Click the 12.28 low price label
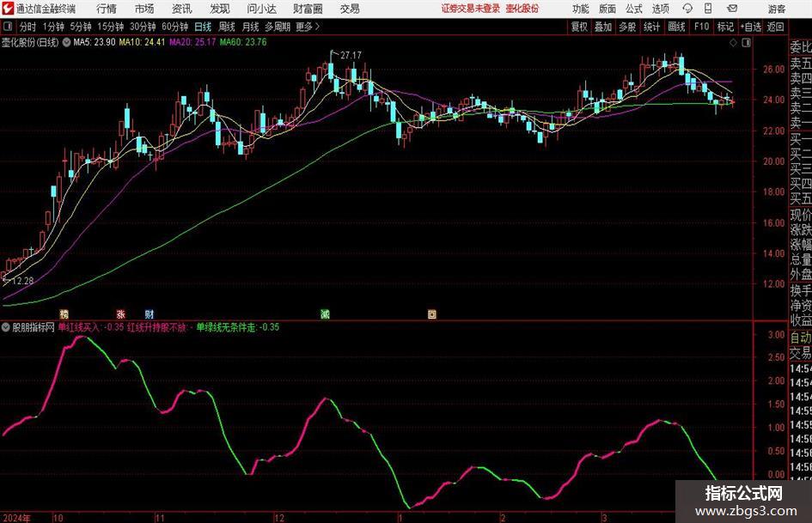 click(x=22, y=281)
